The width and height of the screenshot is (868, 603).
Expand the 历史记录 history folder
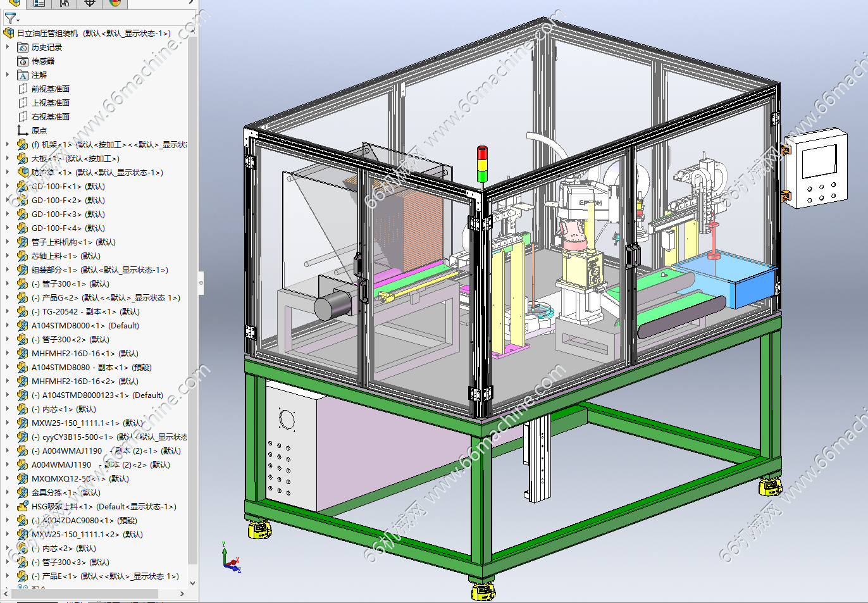(x=8, y=47)
